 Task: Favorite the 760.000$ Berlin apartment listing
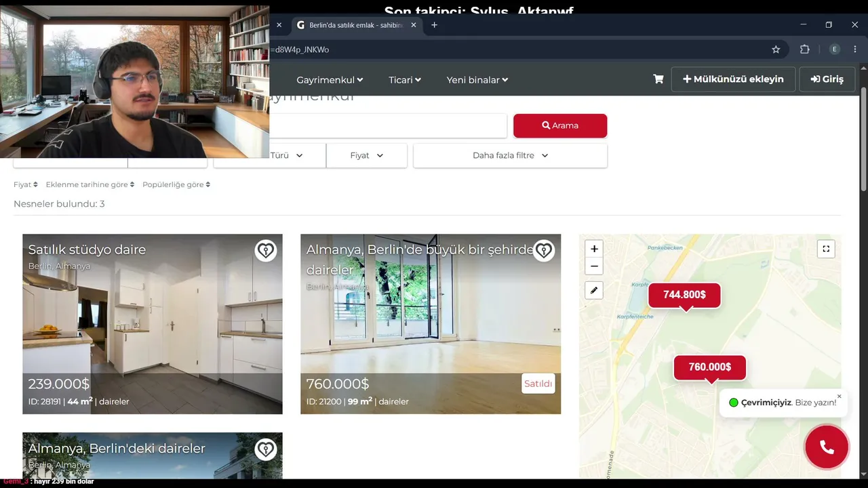pos(544,251)
